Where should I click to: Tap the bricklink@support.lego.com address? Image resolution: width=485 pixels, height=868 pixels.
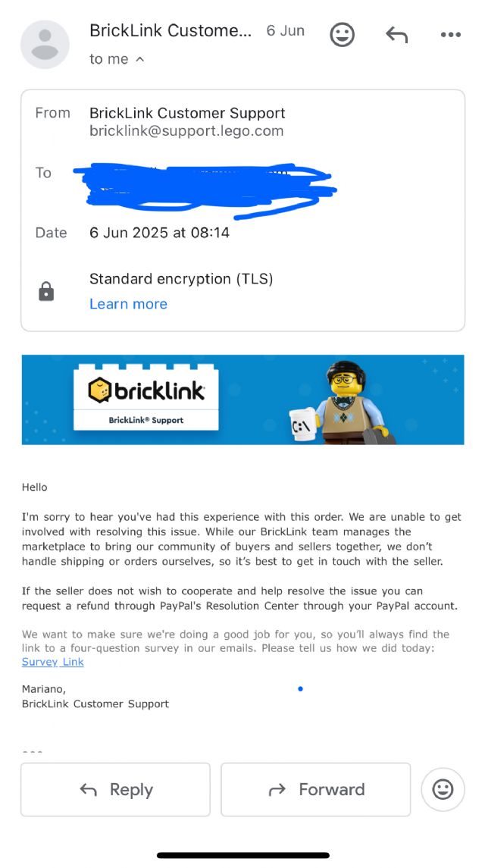point(186,131)
